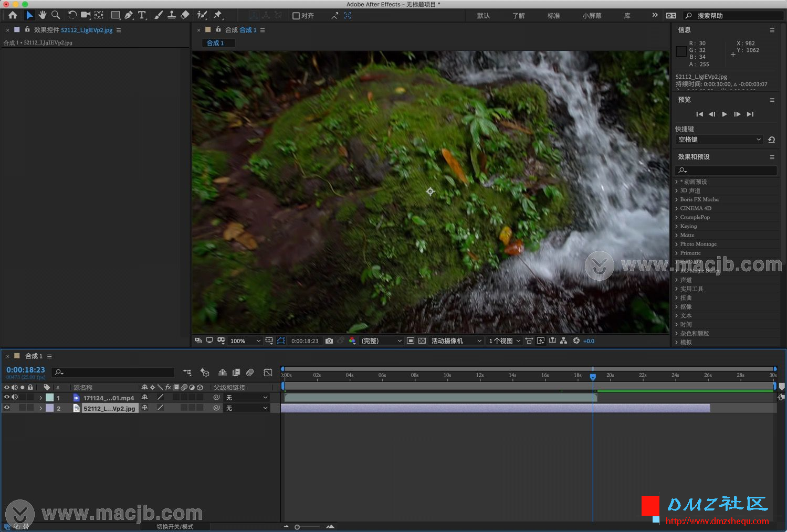Viewport: 787px width, 532px height.
Task: Switch to the 标准 workspace
Action: click(553, 16)
